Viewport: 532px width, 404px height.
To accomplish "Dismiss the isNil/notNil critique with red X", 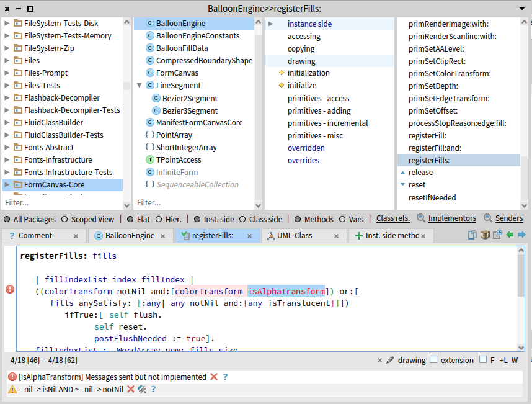I will click(131, 389).
